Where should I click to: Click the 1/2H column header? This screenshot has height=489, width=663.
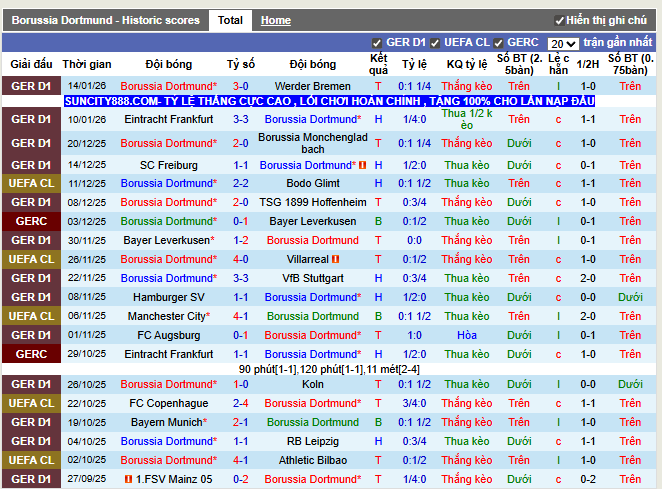pos(588,64)
